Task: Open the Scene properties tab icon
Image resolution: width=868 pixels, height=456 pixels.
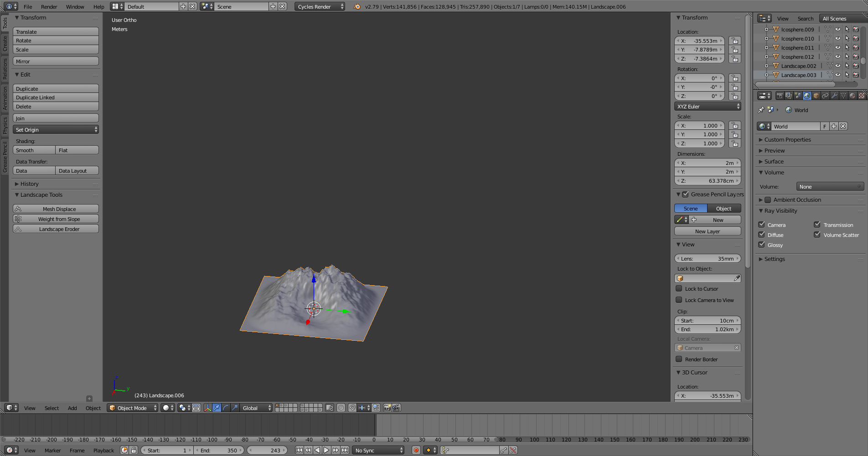Action: 798,96
